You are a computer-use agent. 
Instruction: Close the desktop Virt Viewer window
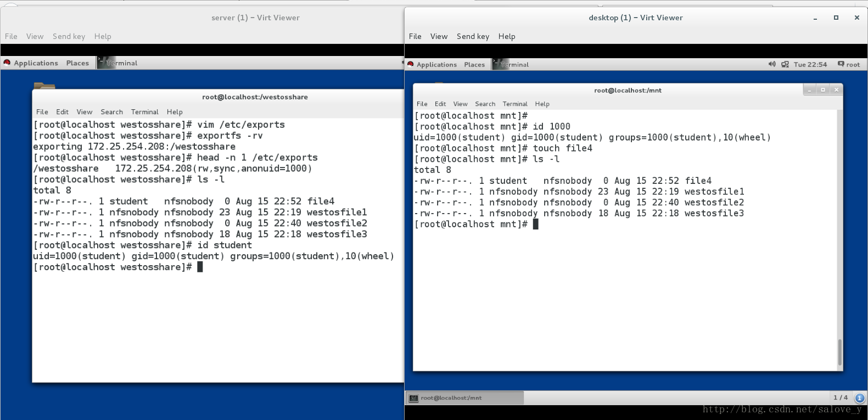[856, 18]
